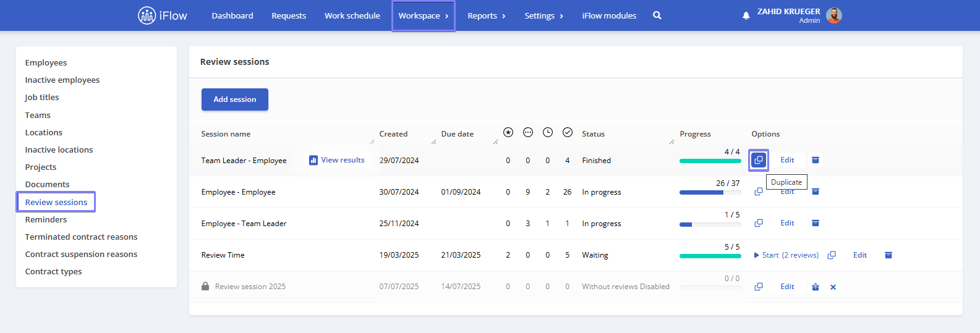Open Review sessions in sidebar
Screen dimensions: 980x333
tap(56, 202)
